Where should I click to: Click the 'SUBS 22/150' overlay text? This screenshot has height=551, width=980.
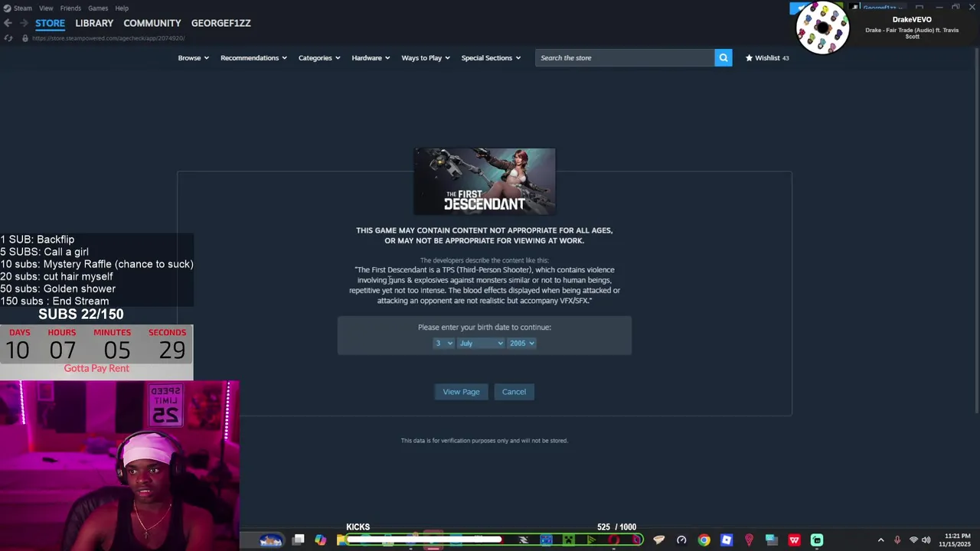81,314
